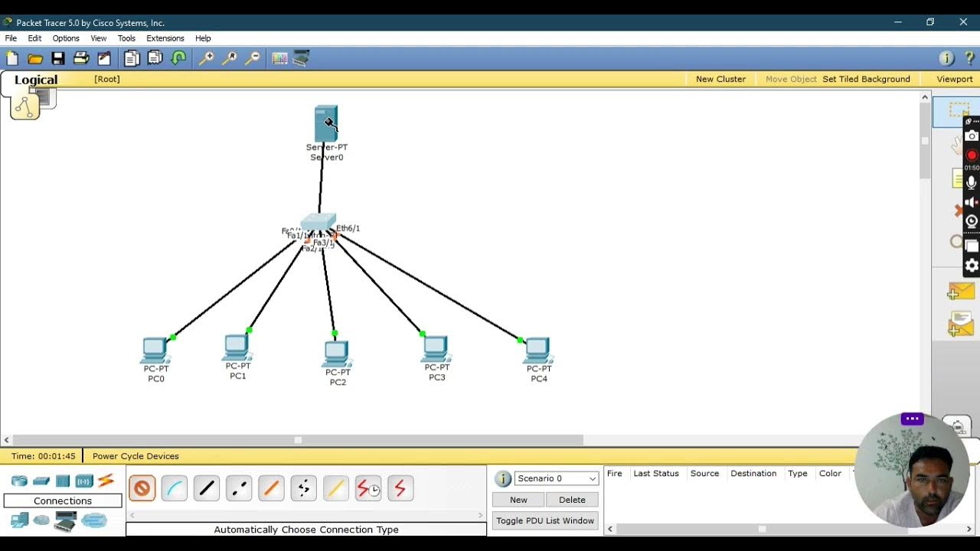The height and width of the screenshot is (551, 980).
Task: Select the End Devices category
Action: pos(19,520)
